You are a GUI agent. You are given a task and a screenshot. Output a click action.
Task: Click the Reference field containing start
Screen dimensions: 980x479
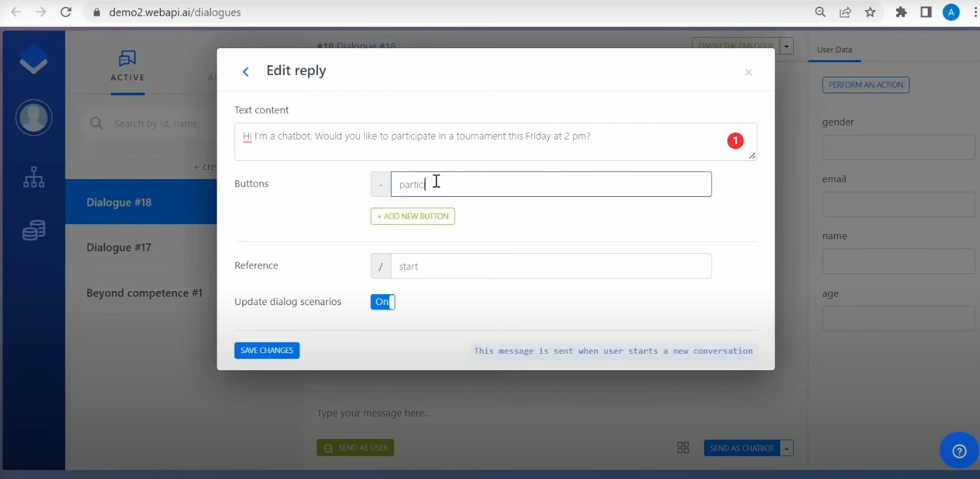click(x=551, y=266)
